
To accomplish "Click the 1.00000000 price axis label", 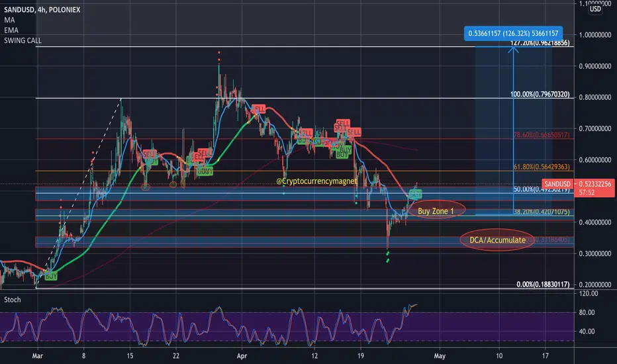I will (x=595, y=35).
